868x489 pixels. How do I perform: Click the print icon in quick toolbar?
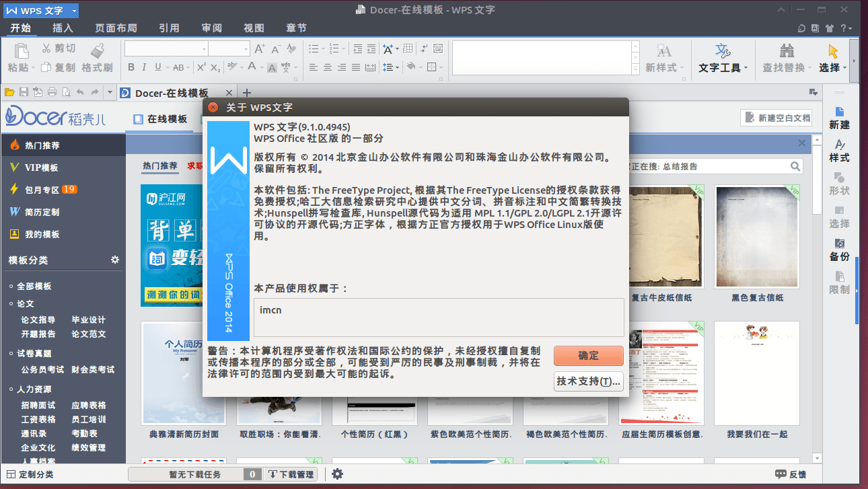(x=52, y=92)
